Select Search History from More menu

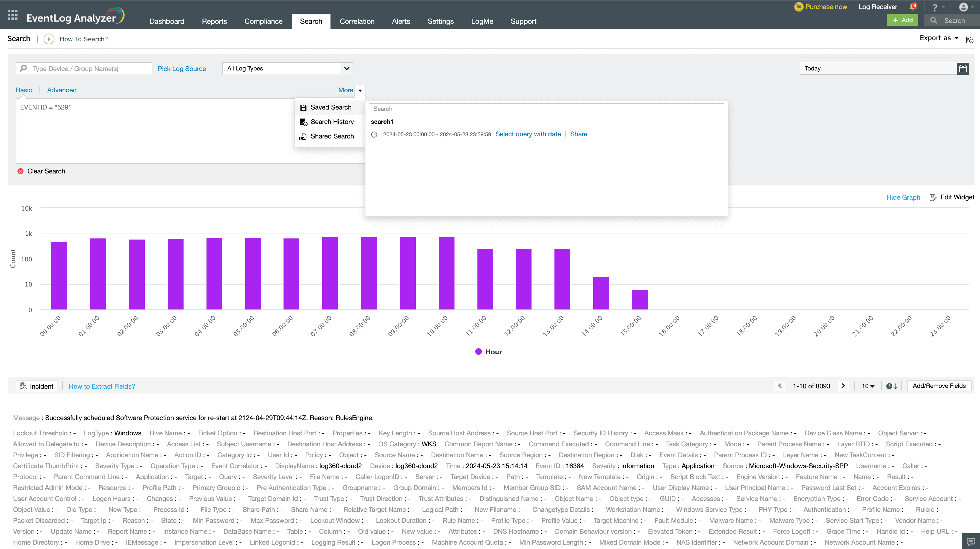coord(332,122)
